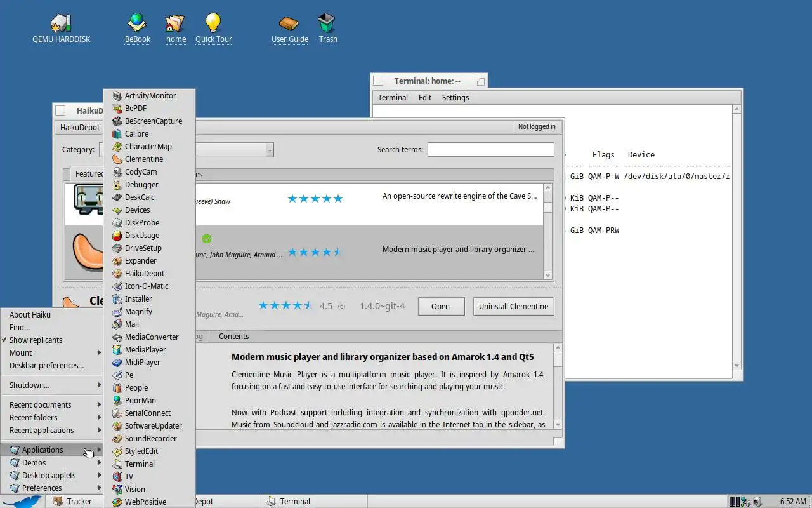This screenshot has width=812, height=508.
Task: Launch WebPositive browser from menu
Action: (x=149, y=502)
